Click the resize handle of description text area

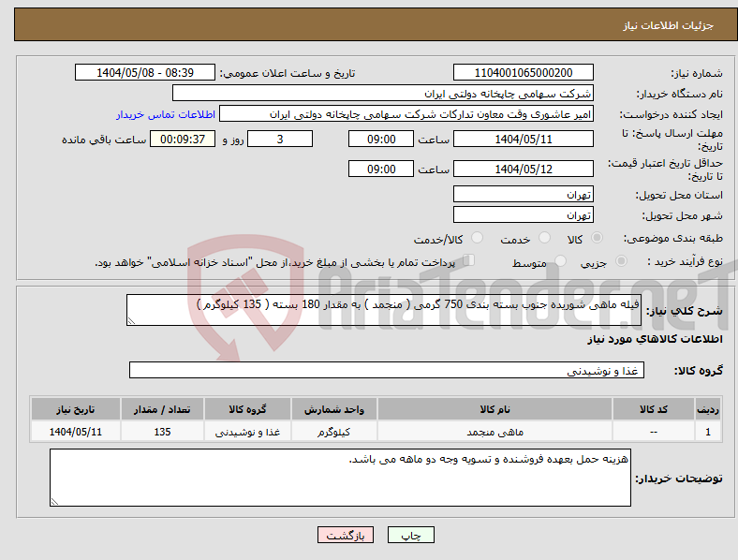pyautogui.click(x=131, y=321)
